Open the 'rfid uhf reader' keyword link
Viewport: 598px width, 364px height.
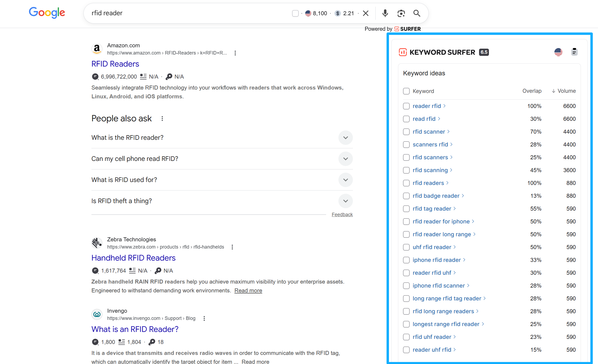432,337
